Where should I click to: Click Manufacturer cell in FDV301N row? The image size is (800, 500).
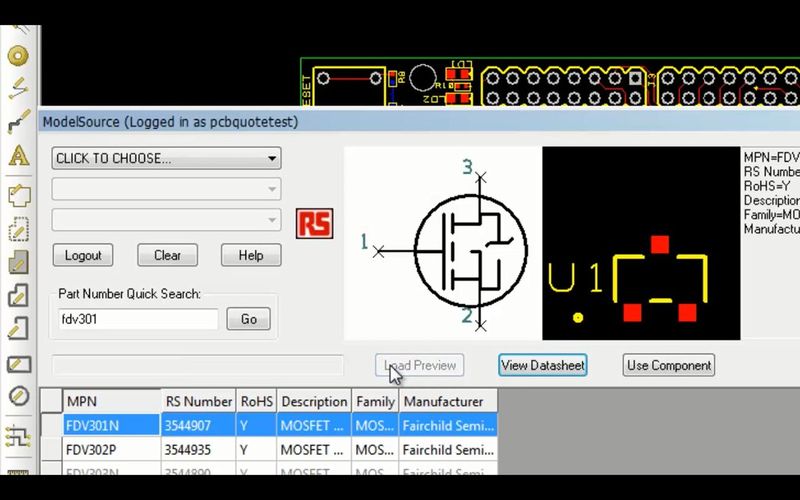pyautogui.click(x=448, y=425)
